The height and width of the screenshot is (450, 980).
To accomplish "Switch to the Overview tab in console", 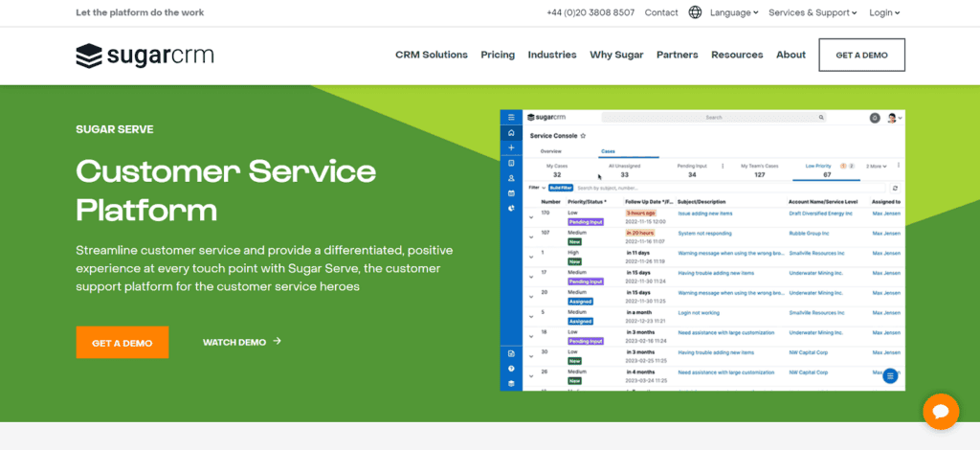I will (x=550, y=151).
